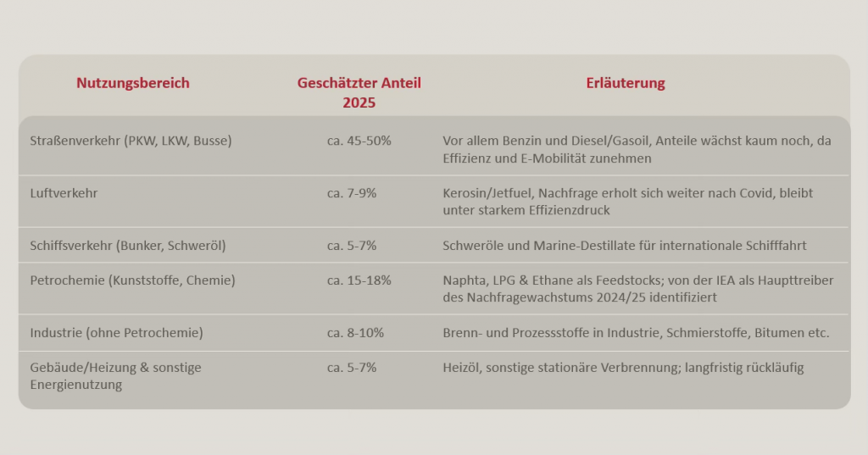
Task: Click the ca. 7-9% share value
Action: (x=352, y=193)
